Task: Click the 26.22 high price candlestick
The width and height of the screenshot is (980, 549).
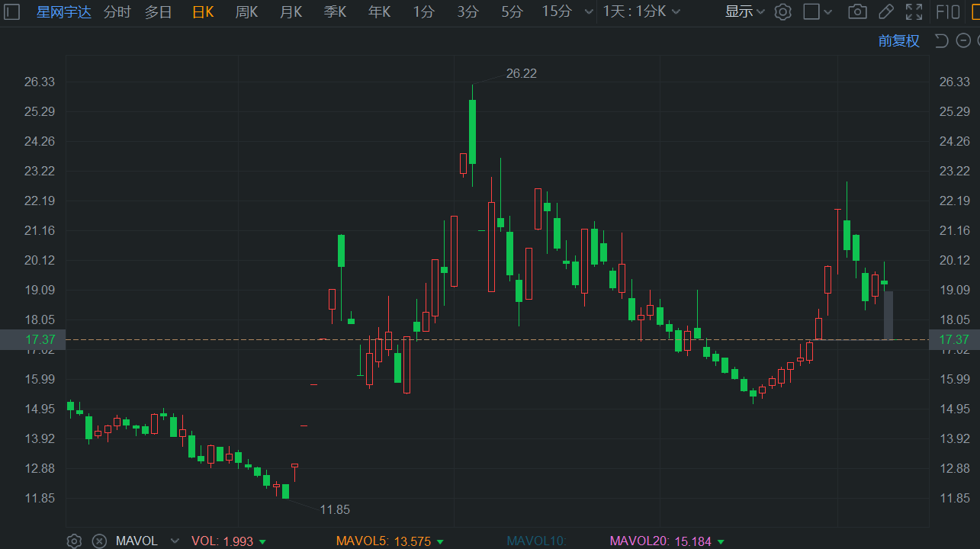Action: [x=472, y=131]
